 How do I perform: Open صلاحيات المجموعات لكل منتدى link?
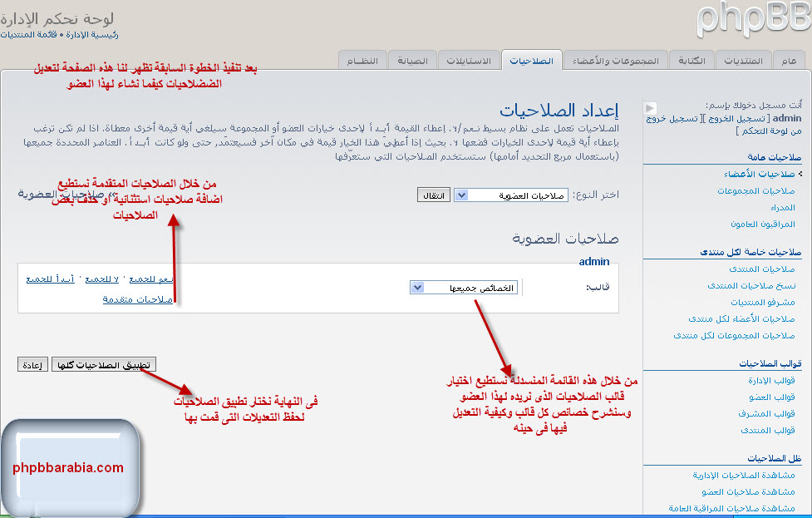pyautogui.click(x=734, y=335)
